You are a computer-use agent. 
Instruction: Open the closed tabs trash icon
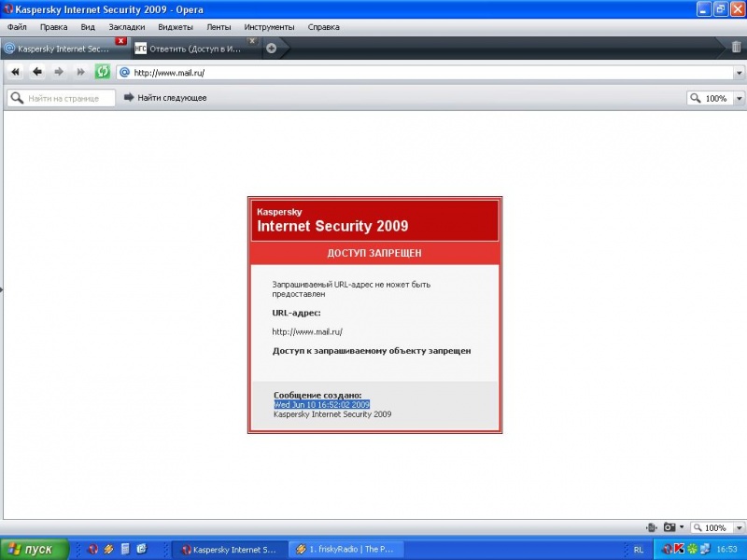pyautogui.click(x=736, y=48)
